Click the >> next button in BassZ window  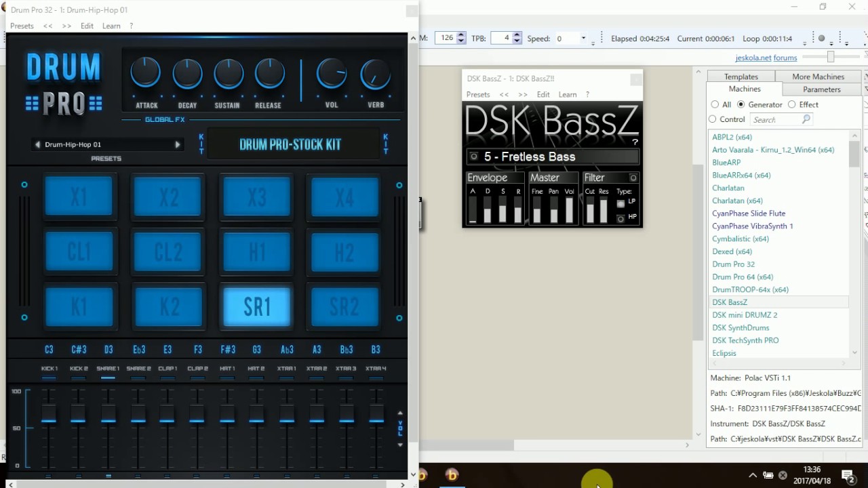click(x=523, y=94)
